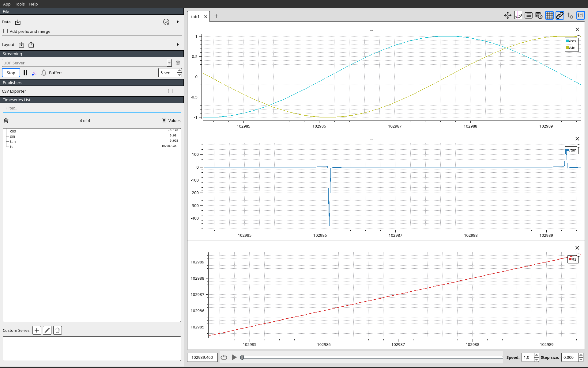Enable Add prefix and merge checkbox

coord(6,31)
